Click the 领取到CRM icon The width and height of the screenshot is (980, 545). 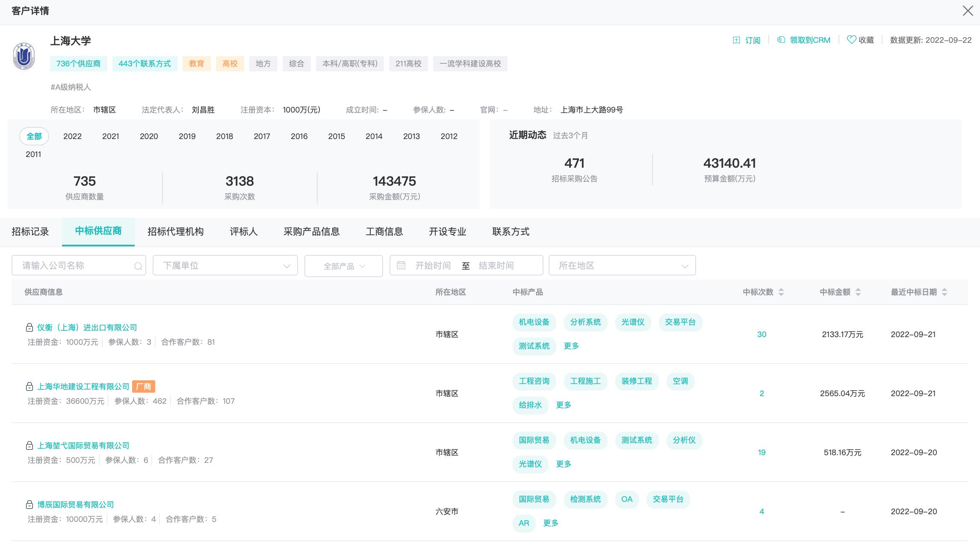pos(781,40)
